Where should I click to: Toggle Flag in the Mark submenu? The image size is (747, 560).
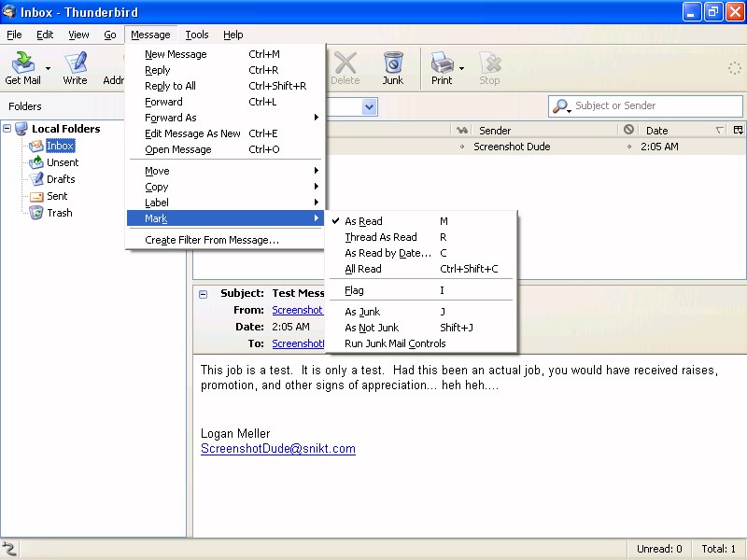(x=421, y=290)
